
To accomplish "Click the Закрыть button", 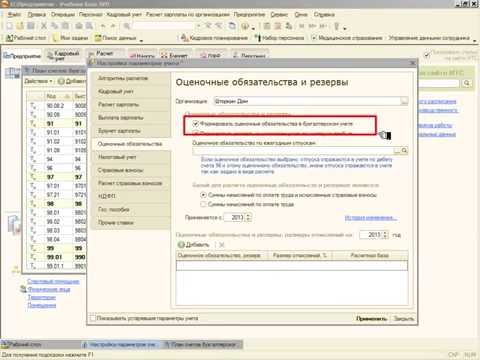I will 403,318.
